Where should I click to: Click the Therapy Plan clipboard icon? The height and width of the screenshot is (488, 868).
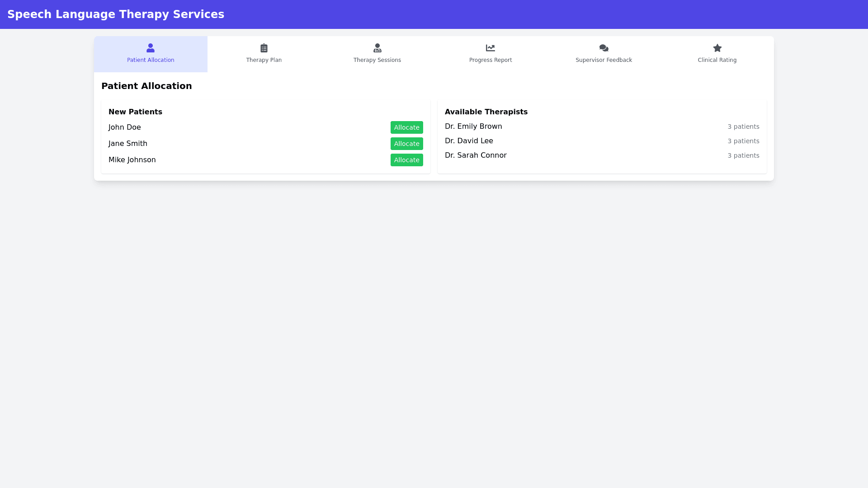pyautogui.click(x=264, y=48)
